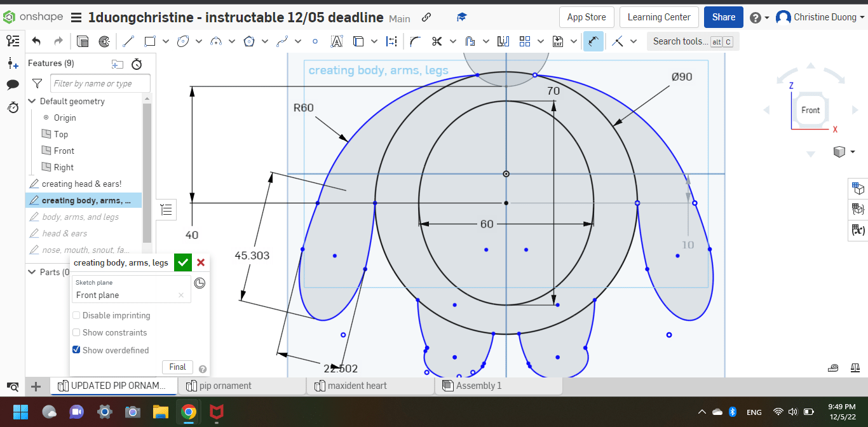Click the Redo arrow in the toolbar
Screen dimensions: 868x427
click(58, 41)
